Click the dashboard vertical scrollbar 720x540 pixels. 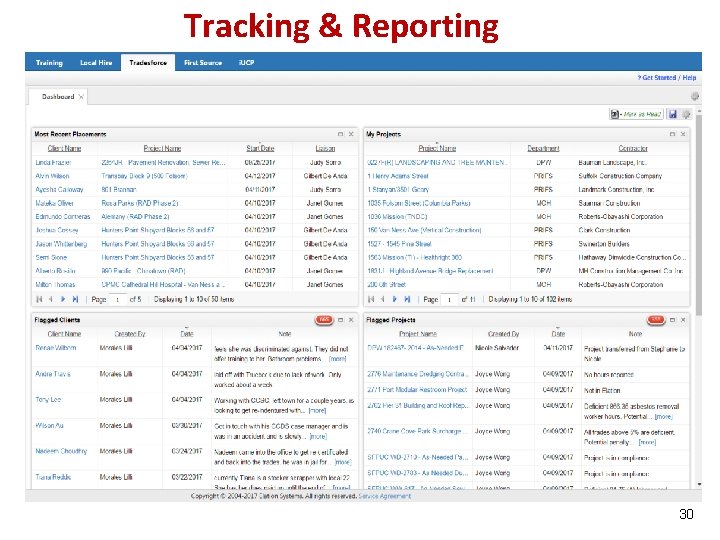[x=698, y=214]
